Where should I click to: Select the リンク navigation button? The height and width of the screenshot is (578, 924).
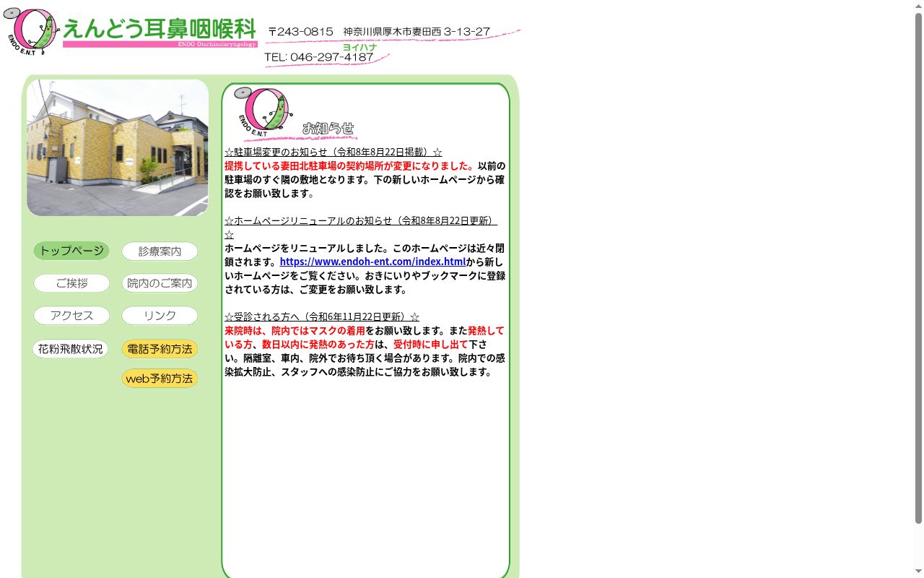coord(160,316)
